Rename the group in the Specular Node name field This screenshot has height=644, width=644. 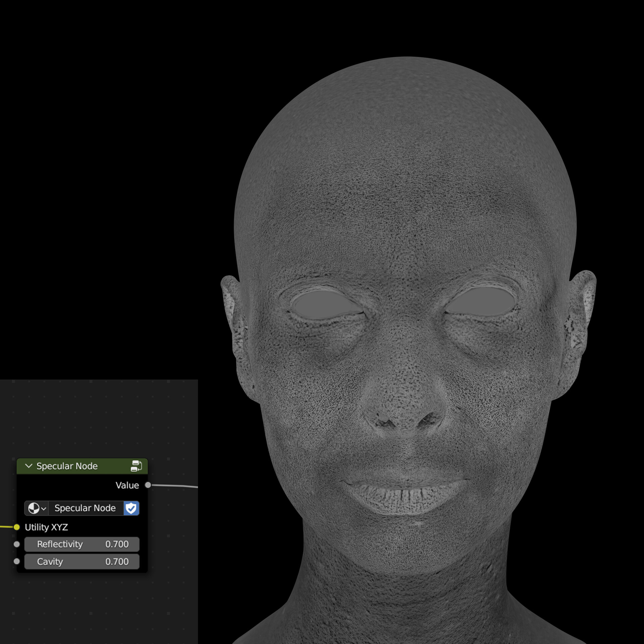click(85, 508)
